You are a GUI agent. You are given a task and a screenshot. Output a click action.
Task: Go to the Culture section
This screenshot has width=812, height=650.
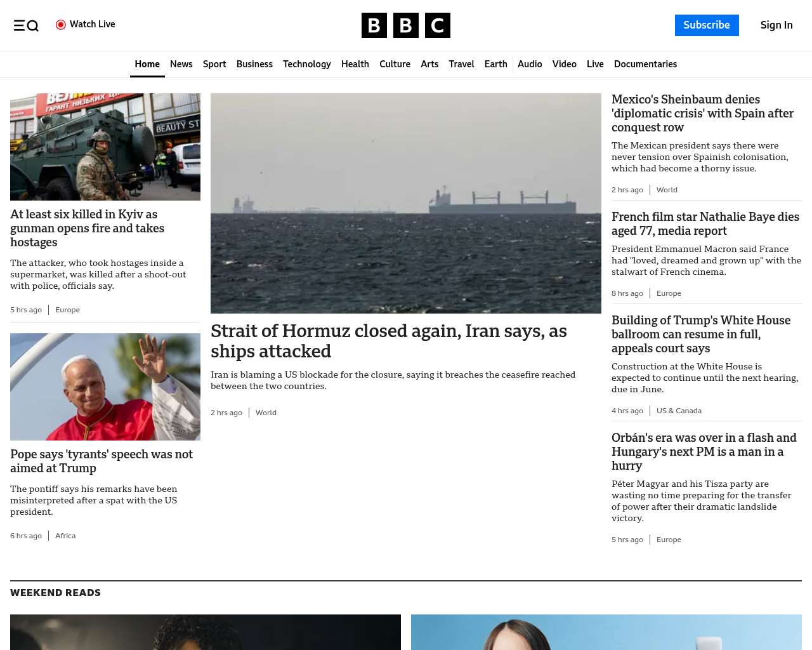[x=395, y=64]
